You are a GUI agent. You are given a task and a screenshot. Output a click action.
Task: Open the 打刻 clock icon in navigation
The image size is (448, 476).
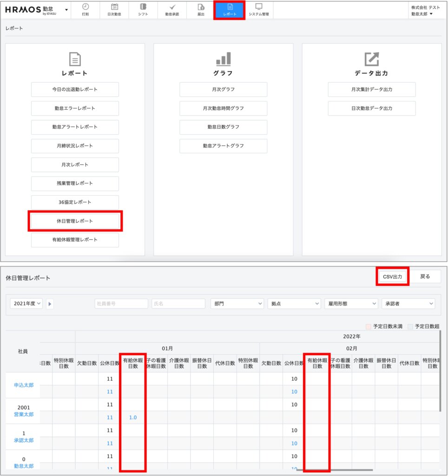pos(85,7)
